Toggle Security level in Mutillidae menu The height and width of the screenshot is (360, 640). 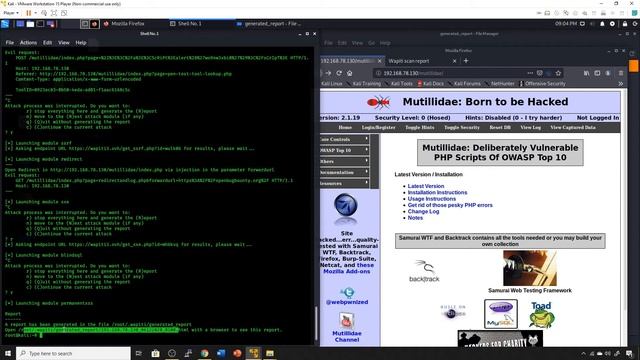click(x=462, y=128)
